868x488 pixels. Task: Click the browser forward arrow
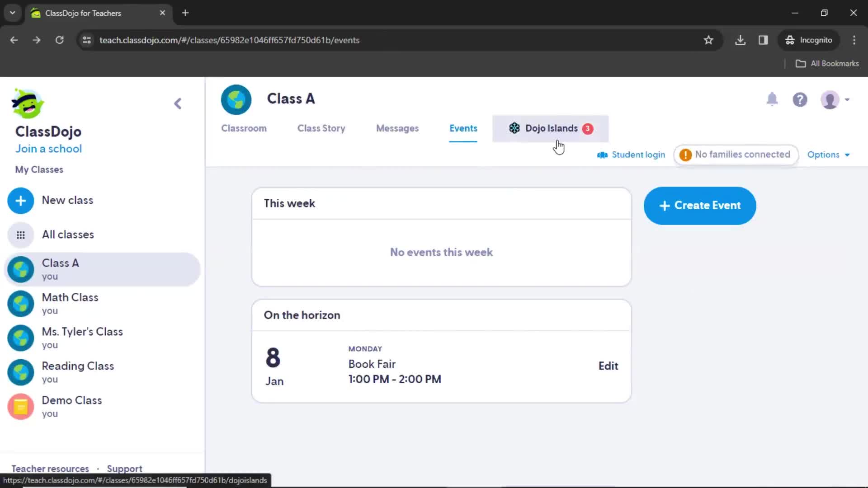tap(37, 40)
